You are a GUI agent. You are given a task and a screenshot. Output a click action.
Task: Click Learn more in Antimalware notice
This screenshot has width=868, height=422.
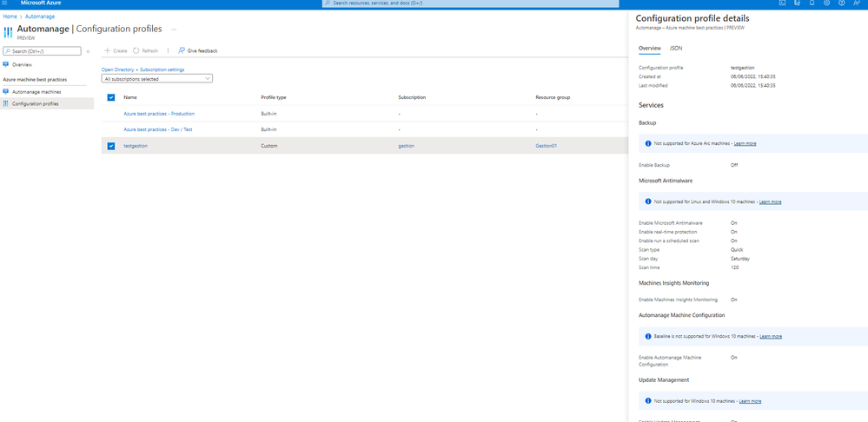tap(770, 201)
